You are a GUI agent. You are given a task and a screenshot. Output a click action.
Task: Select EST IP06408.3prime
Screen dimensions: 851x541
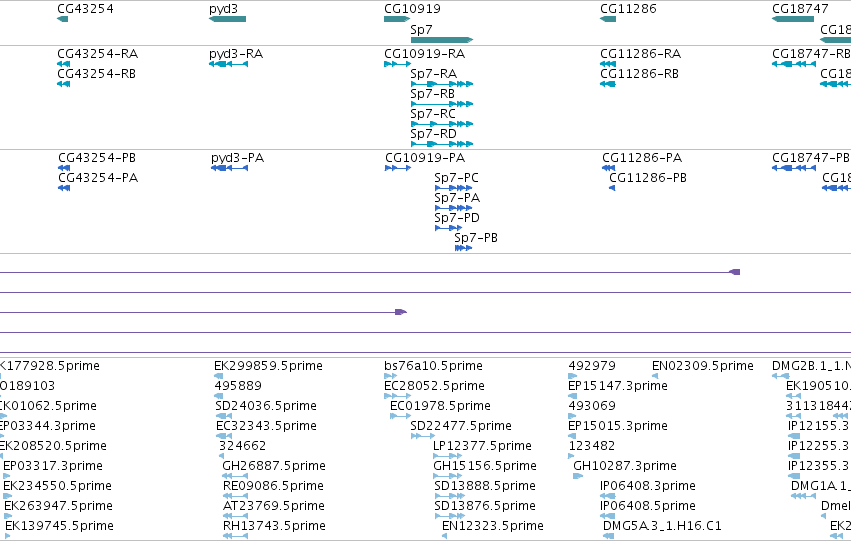click(x=648, y=487)
